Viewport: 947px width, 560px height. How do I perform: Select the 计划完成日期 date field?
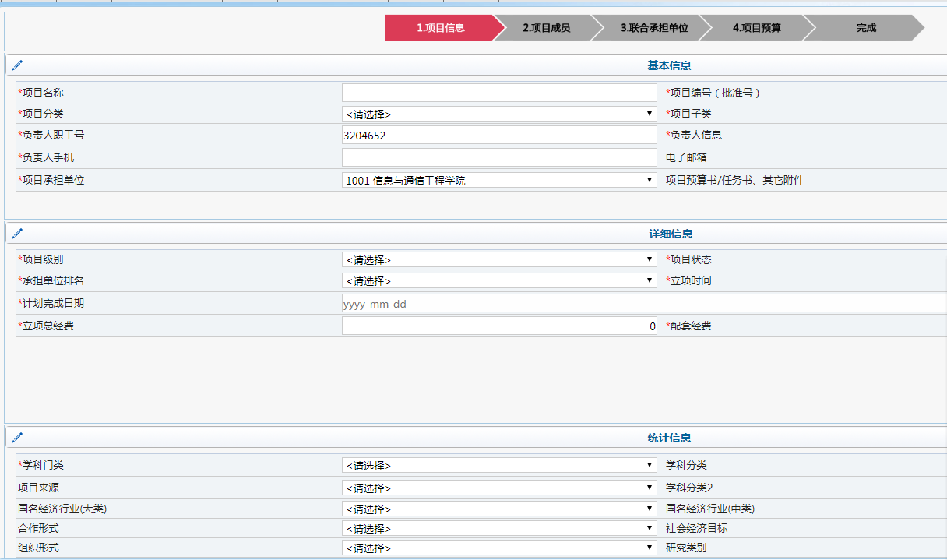(x=498, y=303)
